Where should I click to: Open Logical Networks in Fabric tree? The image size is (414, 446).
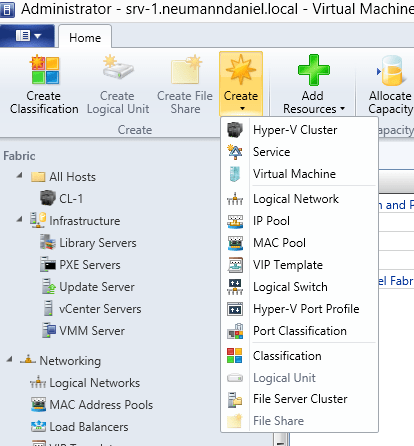point(85,383)
